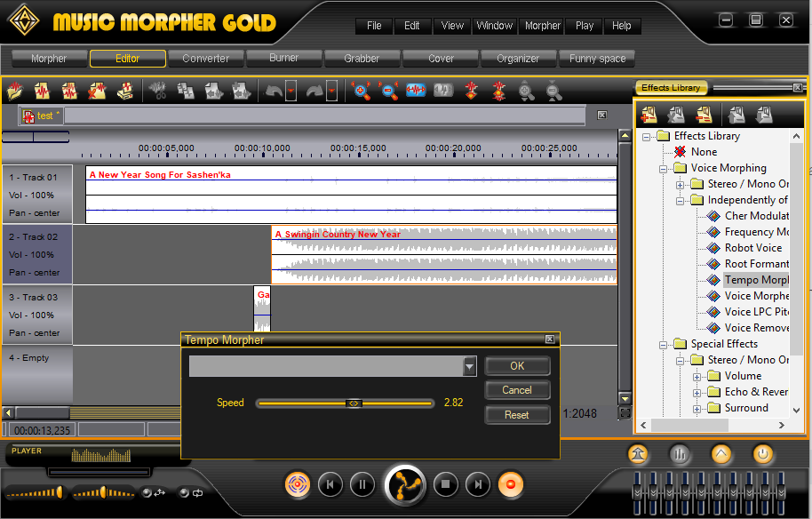Open the Play menu

click(585, 26)
